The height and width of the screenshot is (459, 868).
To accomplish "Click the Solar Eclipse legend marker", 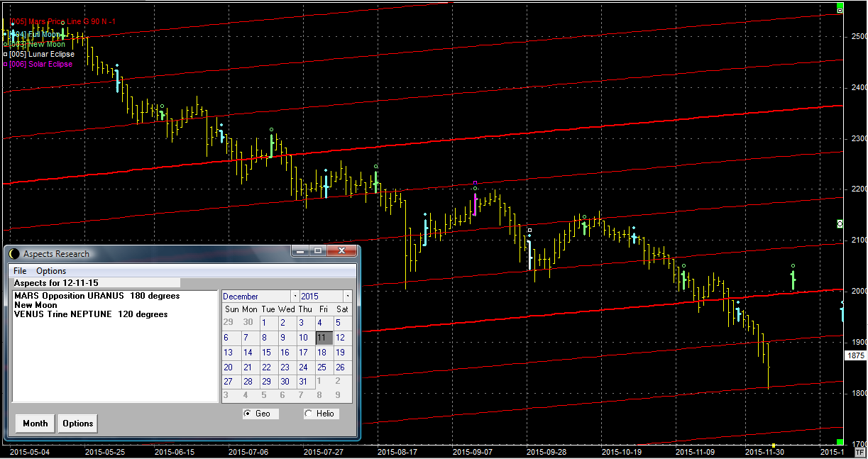I will pos(6,65).
